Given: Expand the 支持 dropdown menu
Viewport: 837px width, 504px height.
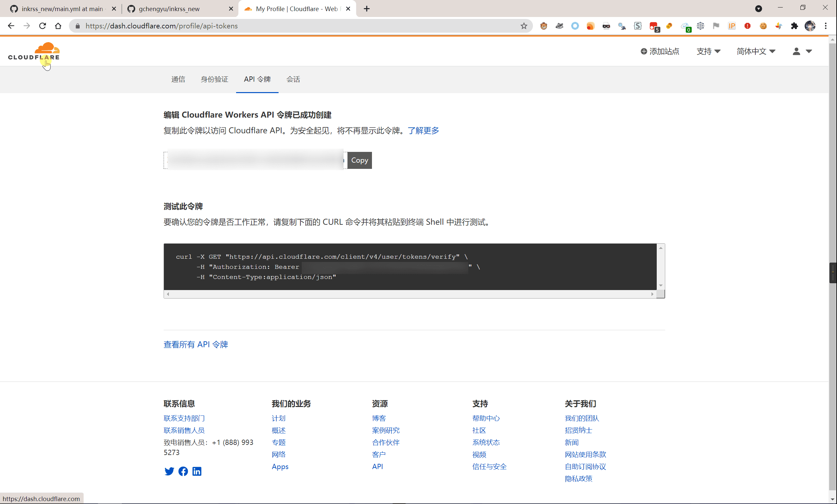Looking at the screenshot, I should pos(708,51).
